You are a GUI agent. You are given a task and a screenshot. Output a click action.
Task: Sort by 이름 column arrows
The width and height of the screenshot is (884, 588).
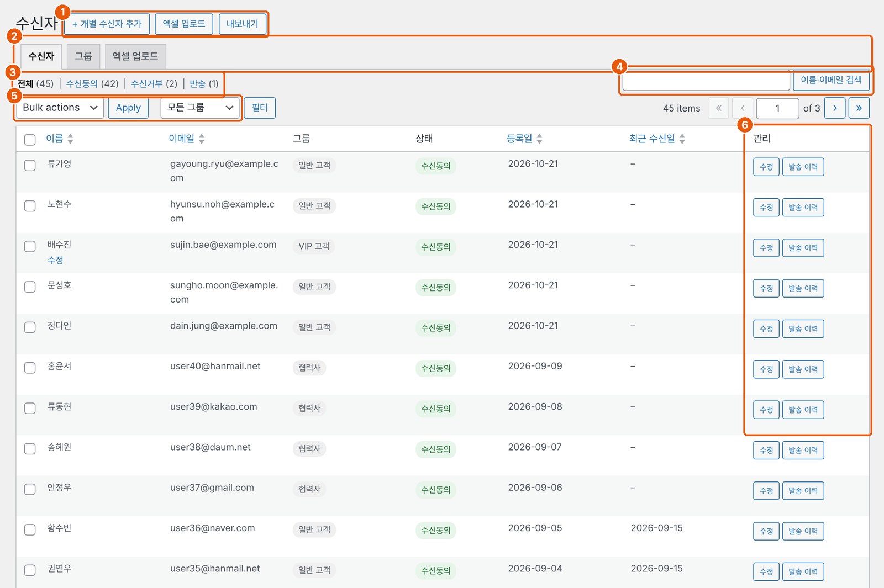[70, 139]
